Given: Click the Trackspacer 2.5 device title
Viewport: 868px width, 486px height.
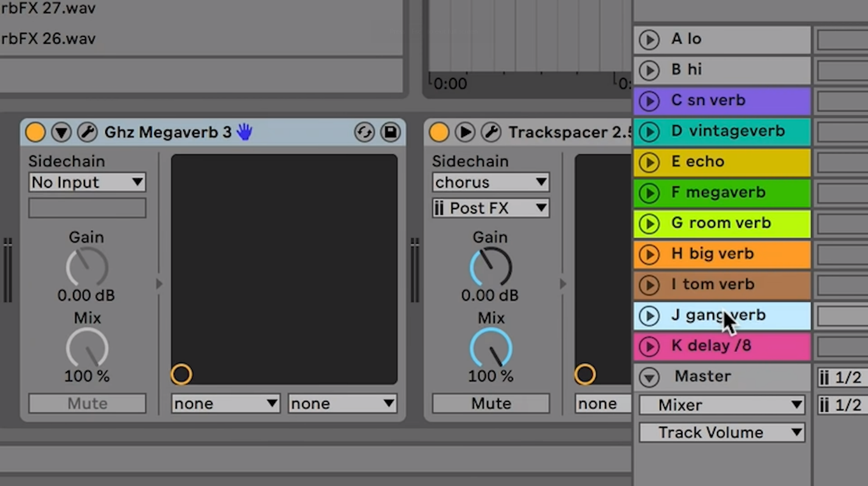Looking at the screenshot, I should pyautogui.click(x=570, y=132).
